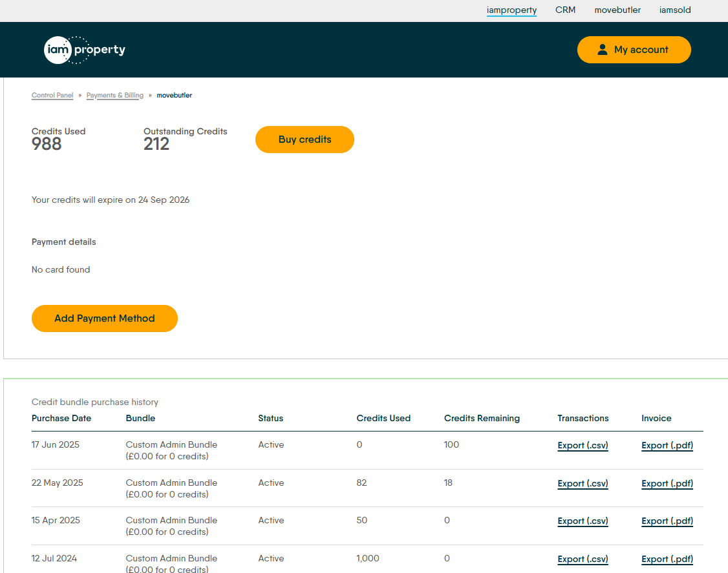Switch to the iamproperty top tab
This screenshot has width=728, height=573.
tap(511, 10)
